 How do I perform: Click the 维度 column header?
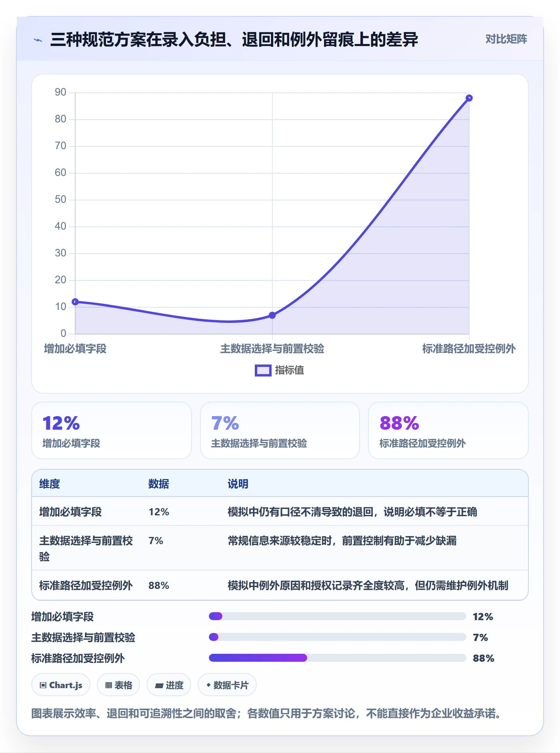50,484
